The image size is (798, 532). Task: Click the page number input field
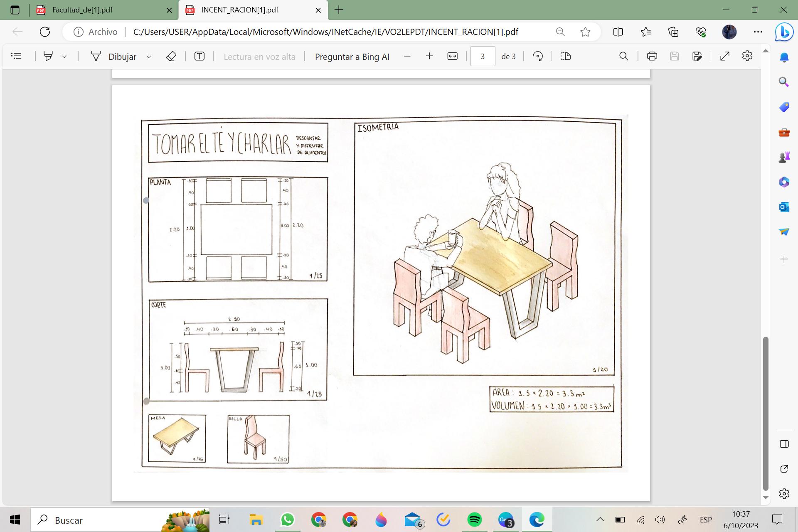[x=483, y=56]
